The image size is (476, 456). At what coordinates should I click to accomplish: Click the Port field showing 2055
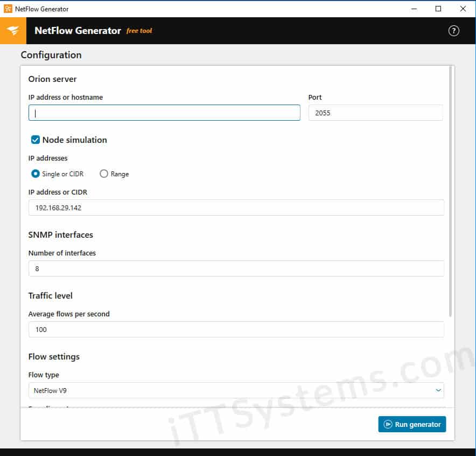pyautogui.click(x=375, y=113)
